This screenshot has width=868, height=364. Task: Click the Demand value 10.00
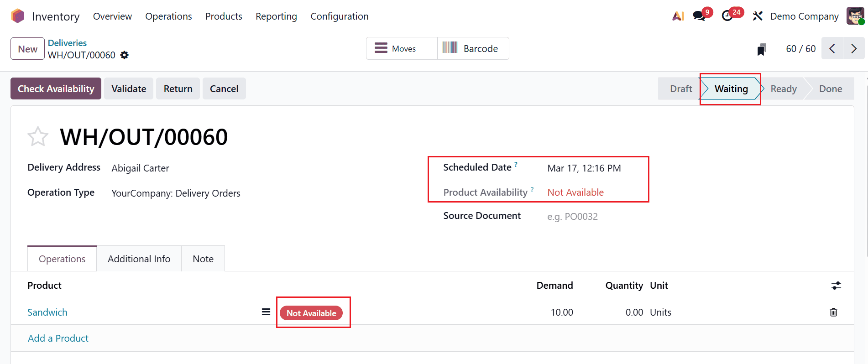(562, 312)
